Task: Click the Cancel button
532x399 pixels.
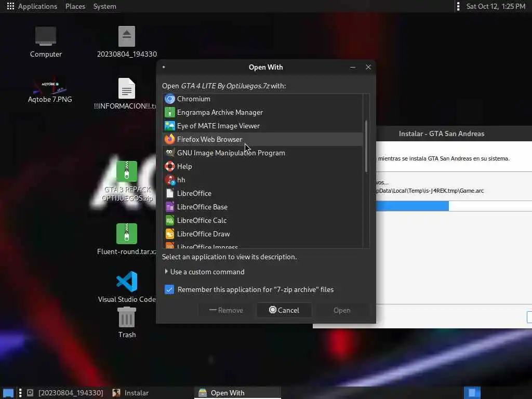Action: [x=284, y=310]
